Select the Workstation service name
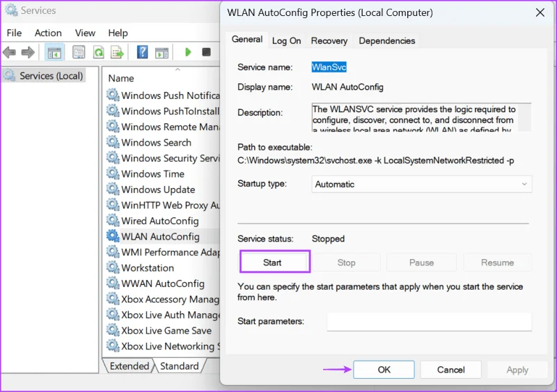Image resolution: width=557 pixels, height=392 pixels. (x=148, y=267)
